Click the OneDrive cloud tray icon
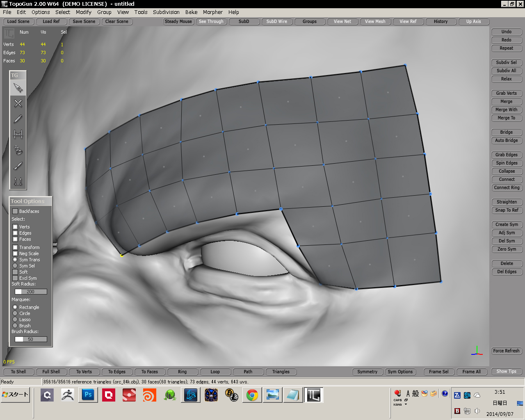Image resolution: width=525 pixels, height=420 pixels. pos(477,395)
